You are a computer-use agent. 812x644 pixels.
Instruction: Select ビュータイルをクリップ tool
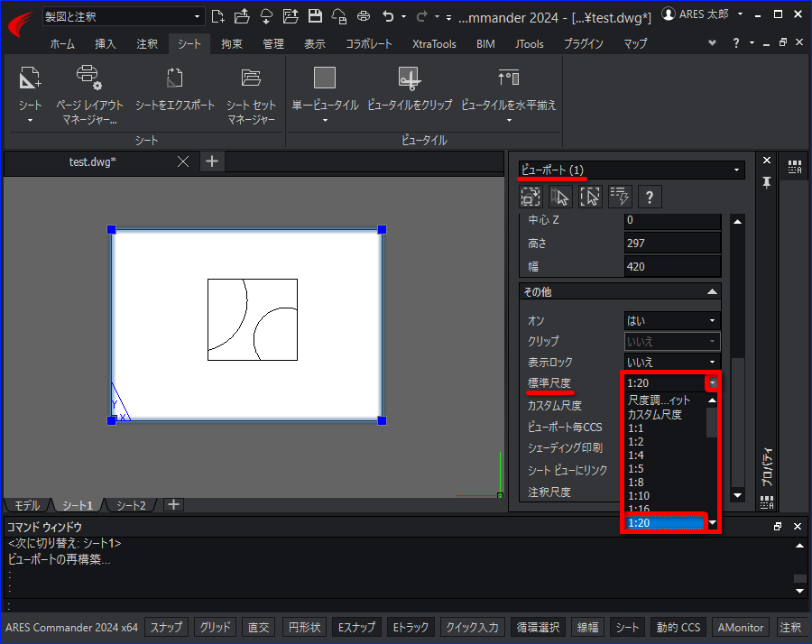[409, 78]
